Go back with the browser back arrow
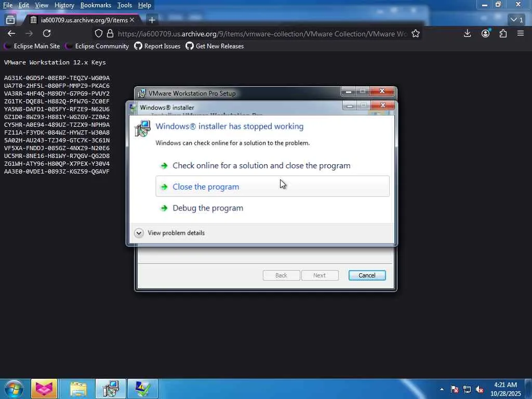 pos(11,33)
